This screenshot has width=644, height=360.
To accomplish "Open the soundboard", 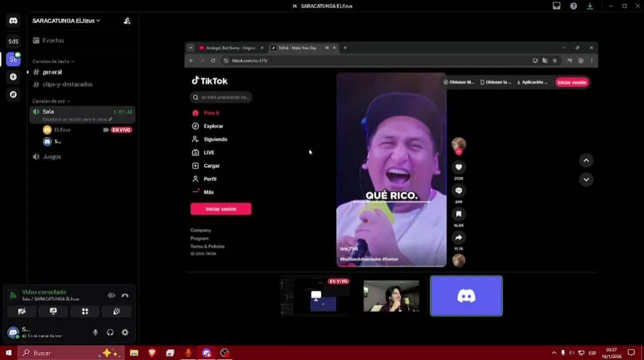I will pyautogui.click(x=116, y=311).
